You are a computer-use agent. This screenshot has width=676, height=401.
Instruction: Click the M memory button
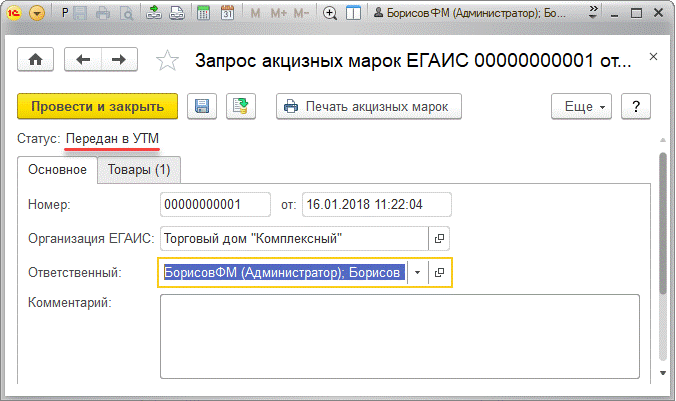point(255,13)
